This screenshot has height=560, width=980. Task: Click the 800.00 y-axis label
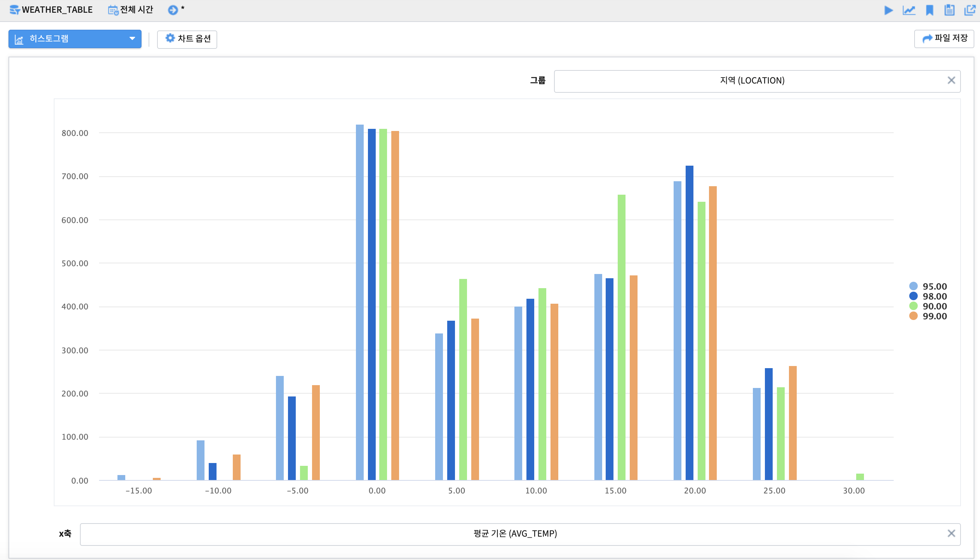(75, 133)
